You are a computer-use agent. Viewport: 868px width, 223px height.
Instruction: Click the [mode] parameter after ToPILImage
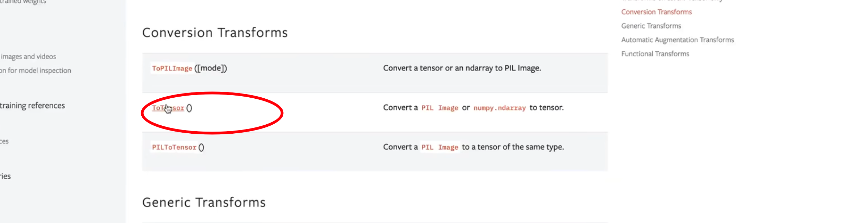[x=211, y=68]
